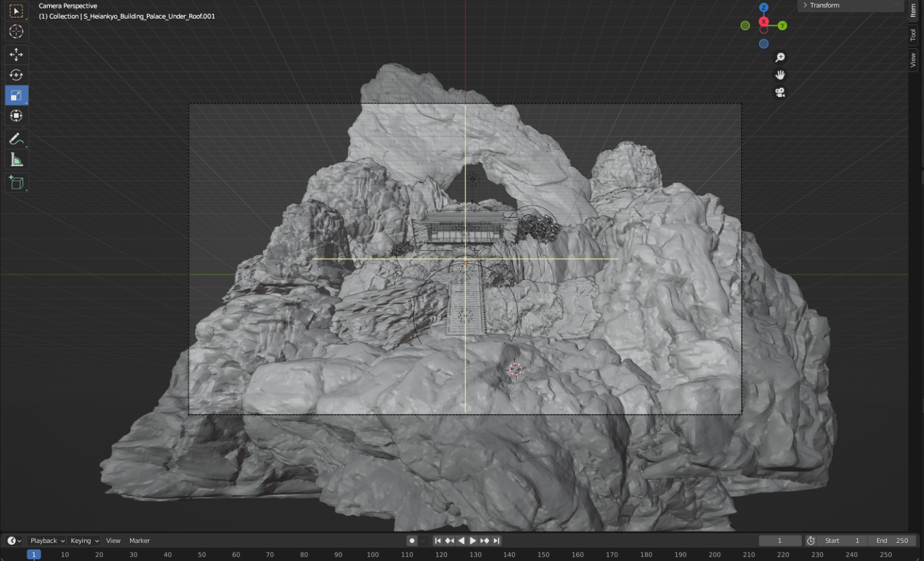Jump to the last frame endpoint
Viewport: 924px width, 561px height.
pos(497,541)
